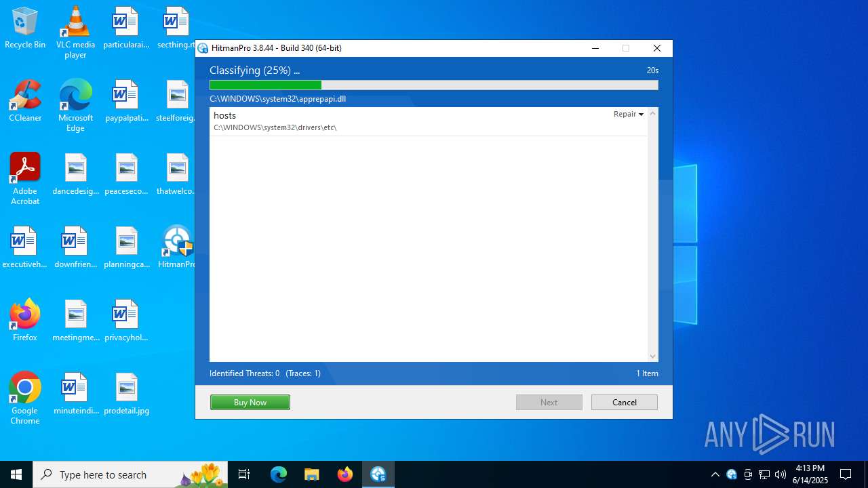Open CCleaner desktop shortcut
The image size is (868, 488).
tap(25, 101)
